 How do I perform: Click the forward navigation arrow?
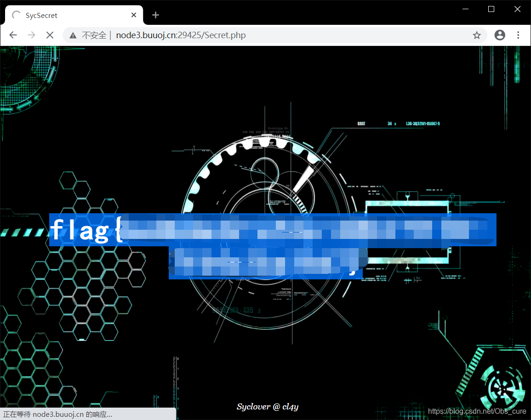tap(31, 35)
